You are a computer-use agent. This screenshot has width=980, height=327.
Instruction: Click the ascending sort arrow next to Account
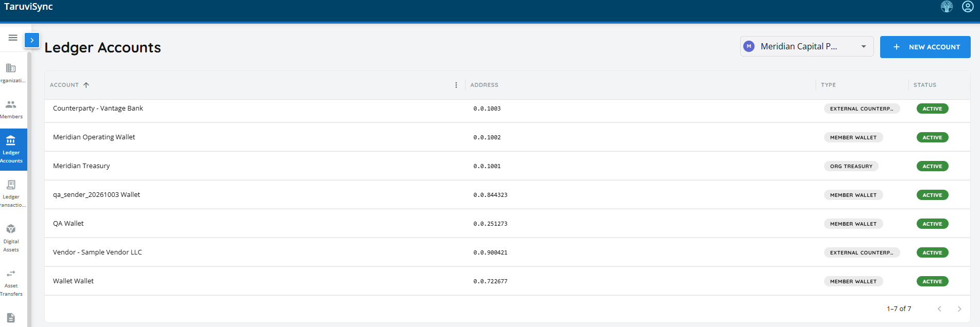tap(86, 85)
